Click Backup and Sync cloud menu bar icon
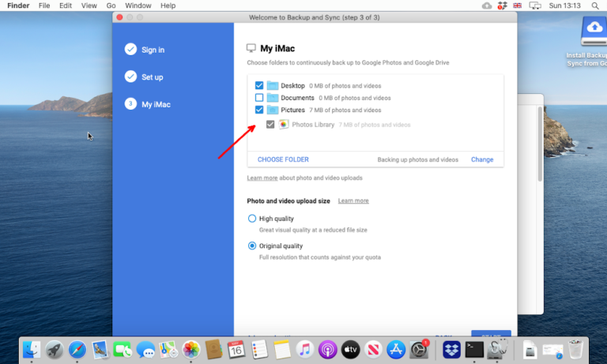The width and height of the screenshot is (607, 364). pyautogui.click(x=487, y=6)
